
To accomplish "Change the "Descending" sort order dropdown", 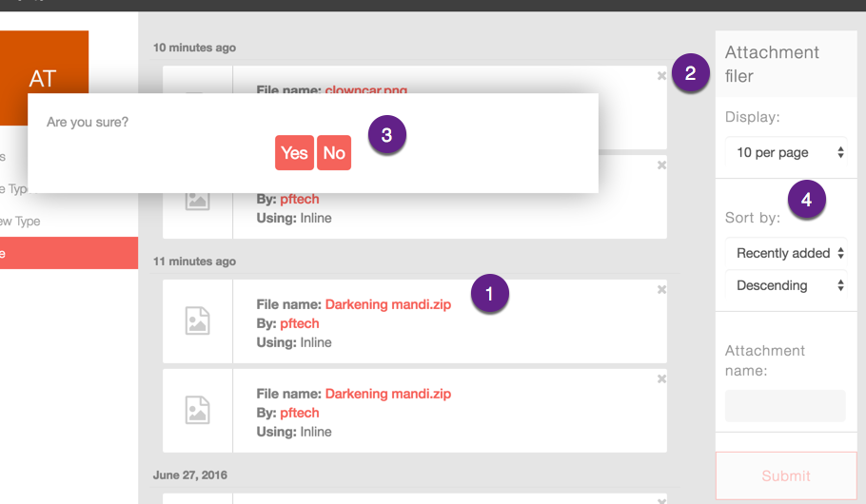I will pos(785,285).
